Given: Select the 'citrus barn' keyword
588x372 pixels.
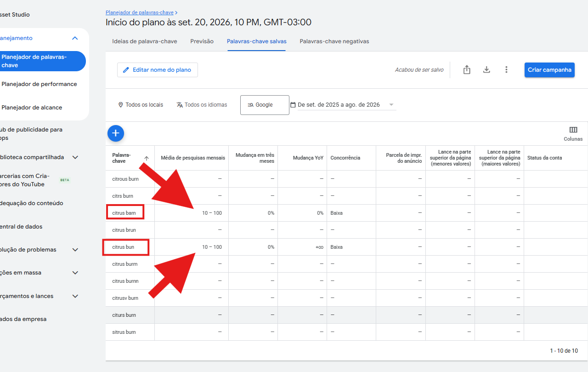Looking at the screenshot, I should (124, 213).
